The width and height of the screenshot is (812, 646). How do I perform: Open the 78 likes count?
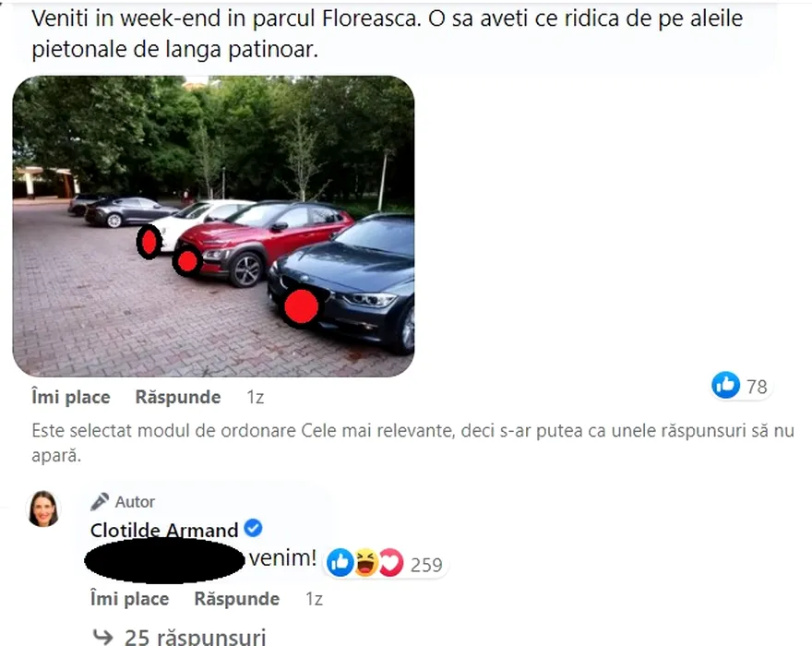pyautogui.click(x=757, y=387)
